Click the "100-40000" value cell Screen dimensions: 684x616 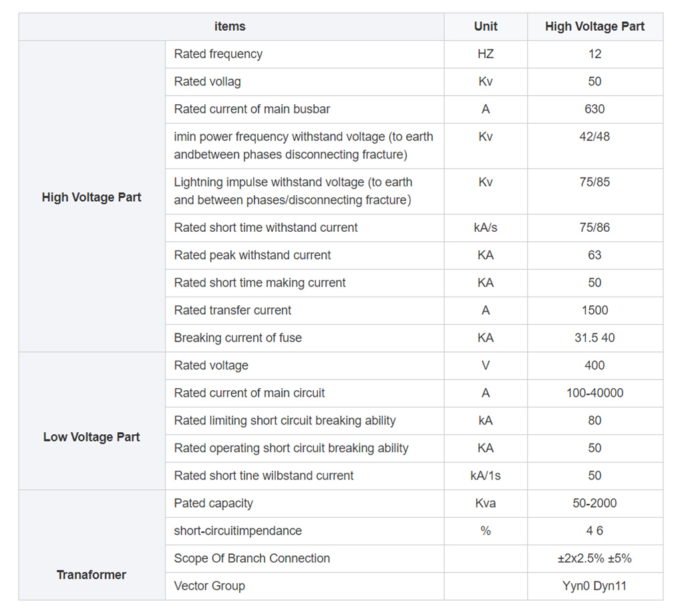594,393
